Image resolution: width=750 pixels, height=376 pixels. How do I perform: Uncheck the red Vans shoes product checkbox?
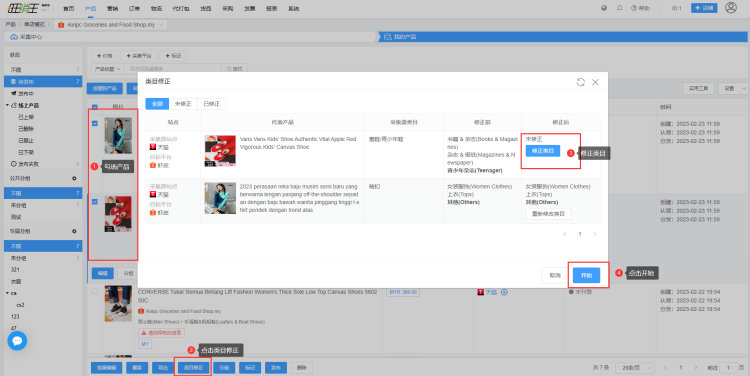(x=95, y=202)
